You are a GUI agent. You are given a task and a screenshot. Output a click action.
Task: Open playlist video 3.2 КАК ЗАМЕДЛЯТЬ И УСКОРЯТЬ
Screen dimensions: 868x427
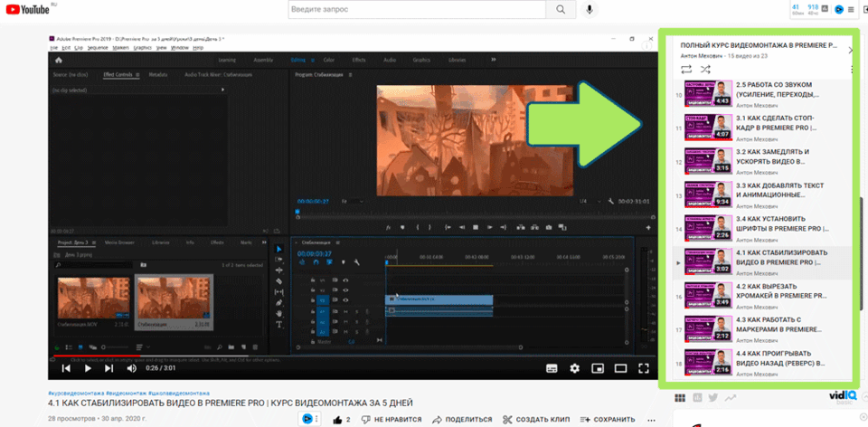coord(763,163)
